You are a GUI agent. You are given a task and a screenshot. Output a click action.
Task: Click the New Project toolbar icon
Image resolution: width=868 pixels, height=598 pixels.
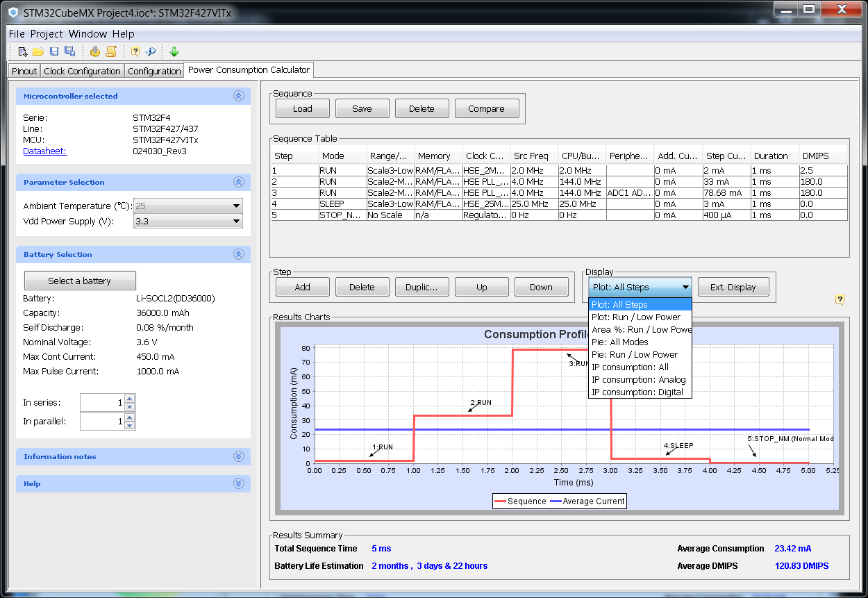[23, 51]
